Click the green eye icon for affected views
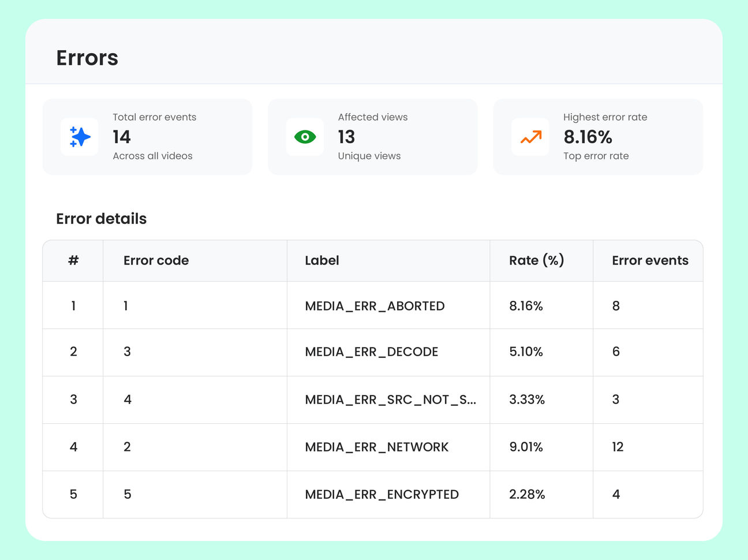 click(305, 137)
